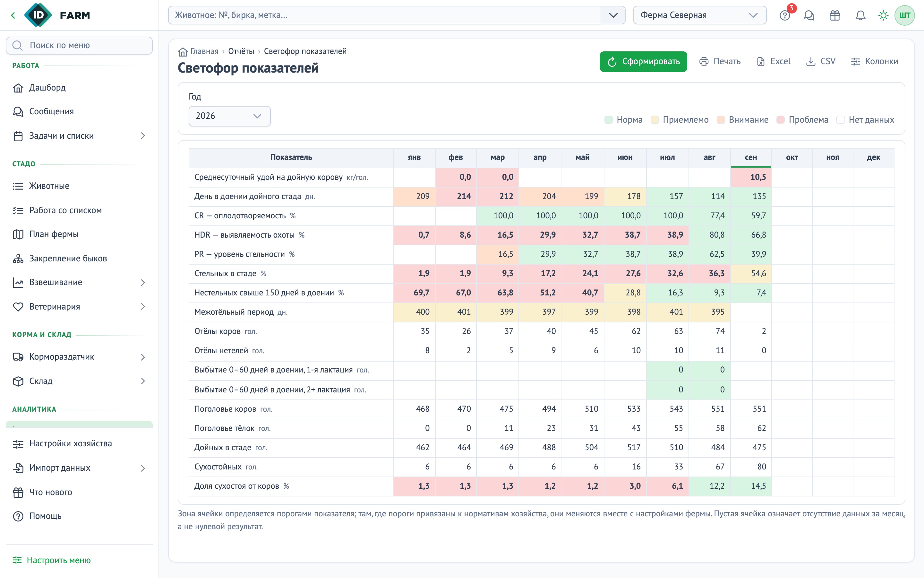
Task: Go to Отчёты breadcrumb
Action: pyautogui.click(x=241, y=51)
